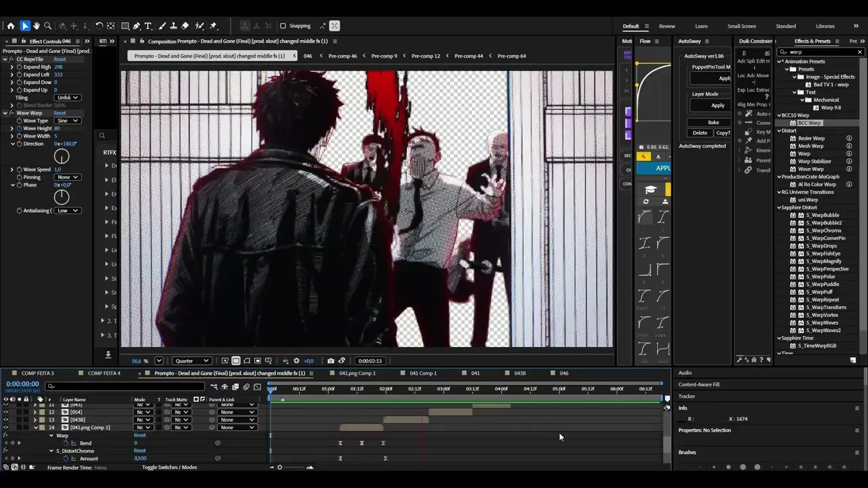
Task: Select the Rectangle shape tool
Action: (125, 26)
